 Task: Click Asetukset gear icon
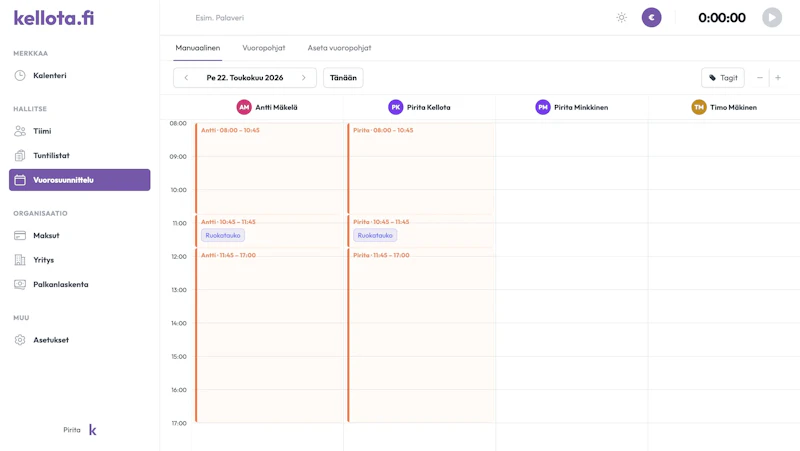click(x=20, y=340)
